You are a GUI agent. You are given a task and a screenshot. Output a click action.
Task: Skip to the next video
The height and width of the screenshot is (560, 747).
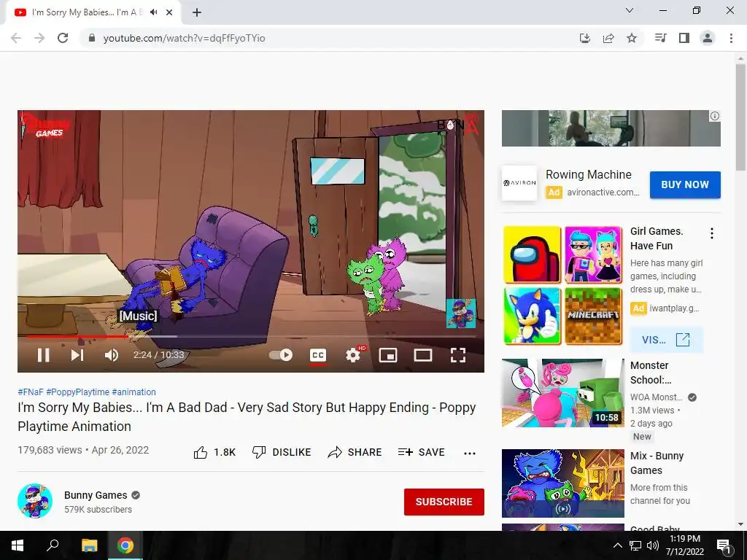77,355
